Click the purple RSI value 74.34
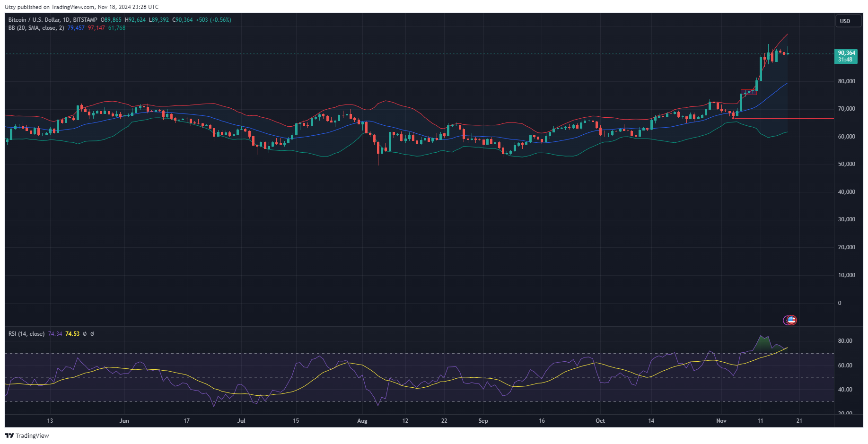The image size is (868, 444). 55,334
